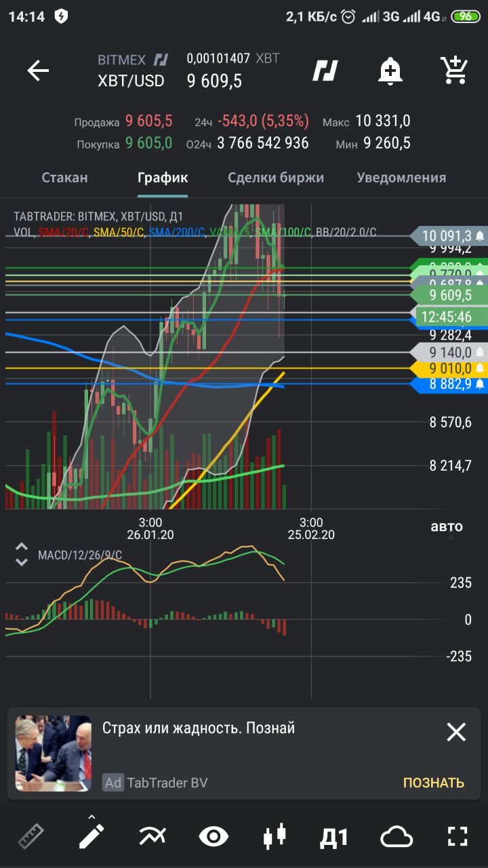Open the BitMEX exchange logo icon

tap(325, 71)
